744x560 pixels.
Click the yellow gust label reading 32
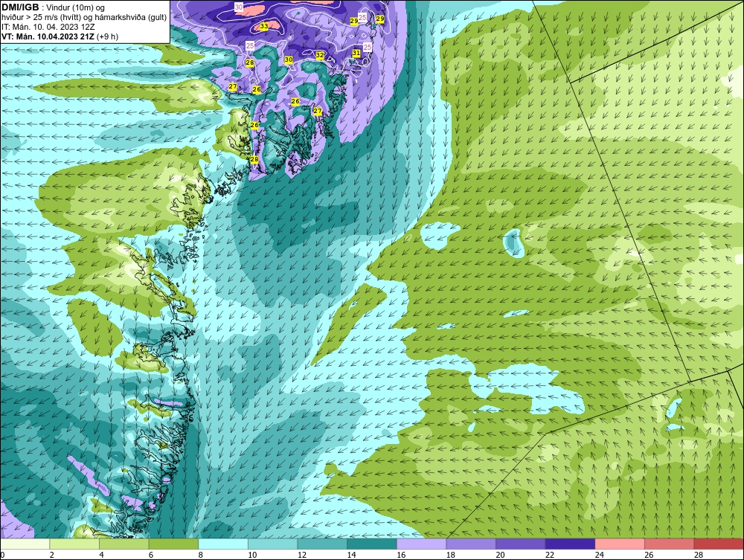coord(320,55)
